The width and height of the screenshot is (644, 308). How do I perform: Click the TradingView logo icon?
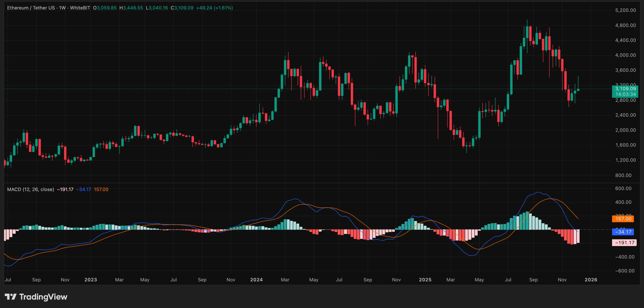[11, 297]
